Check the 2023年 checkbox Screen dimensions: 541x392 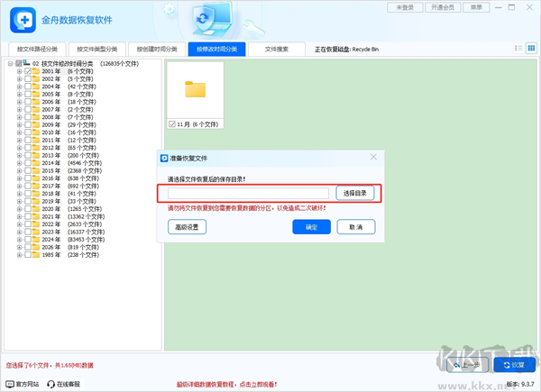pos(28,232)
